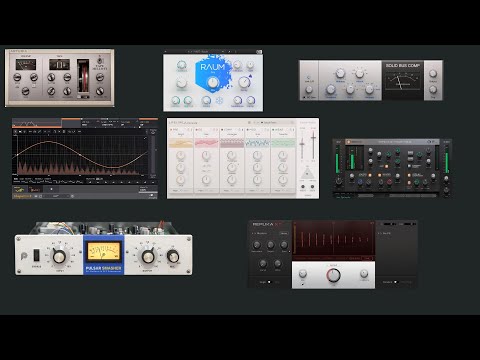Click the red knob on the black channel strip

389,182
